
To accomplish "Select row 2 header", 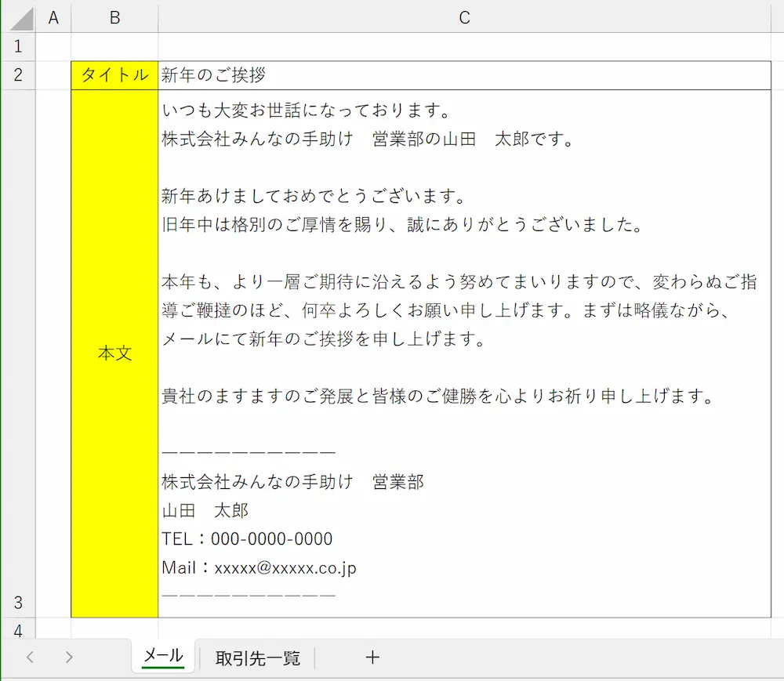I will [x=19, y=75].
